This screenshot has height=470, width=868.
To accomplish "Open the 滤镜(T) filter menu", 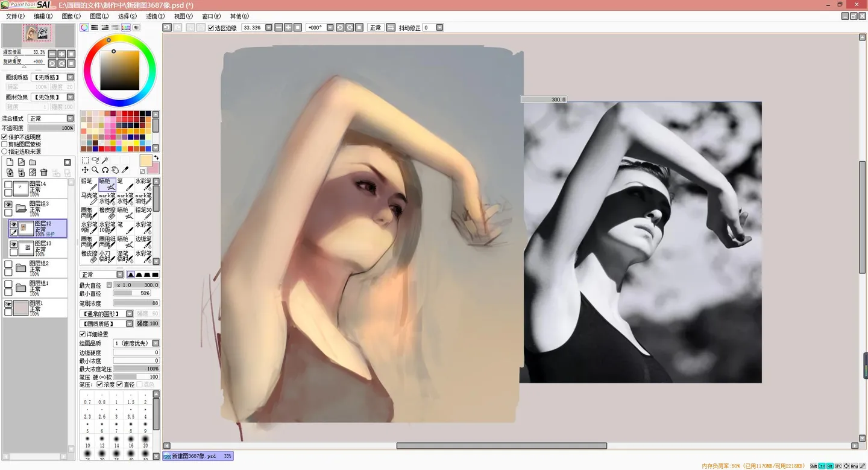I will click(156, 16).
